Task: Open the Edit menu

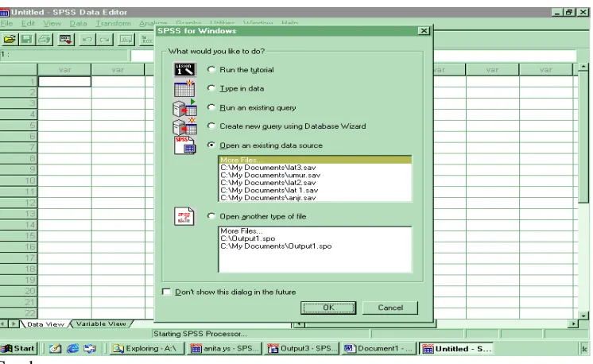Action: point(28,23)
